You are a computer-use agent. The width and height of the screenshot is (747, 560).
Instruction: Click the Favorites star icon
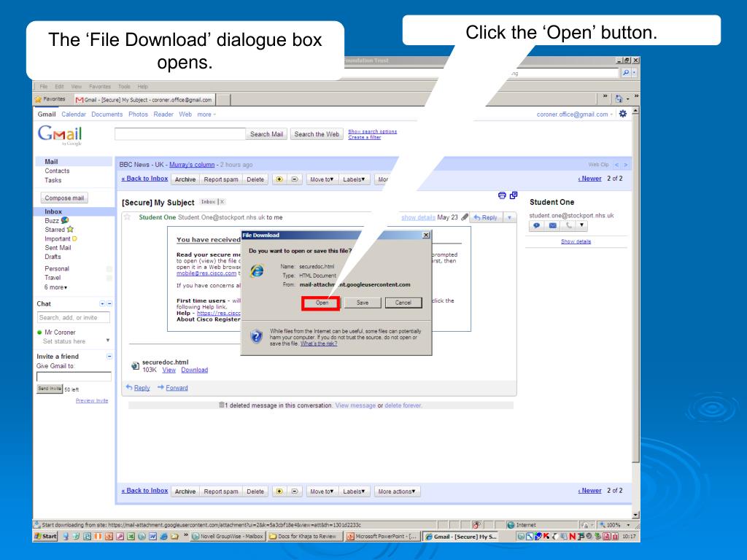38,99
